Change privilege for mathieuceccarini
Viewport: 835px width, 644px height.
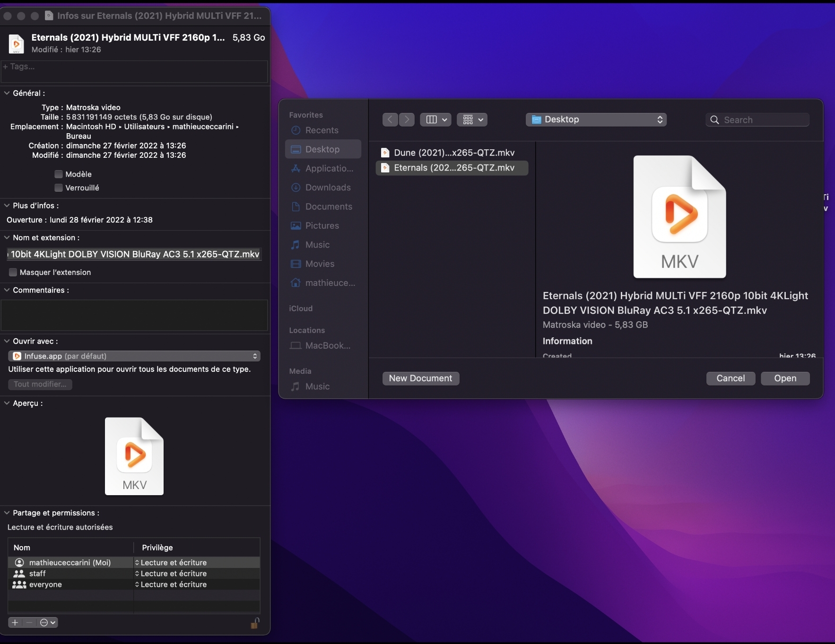(x=171, y=563)
